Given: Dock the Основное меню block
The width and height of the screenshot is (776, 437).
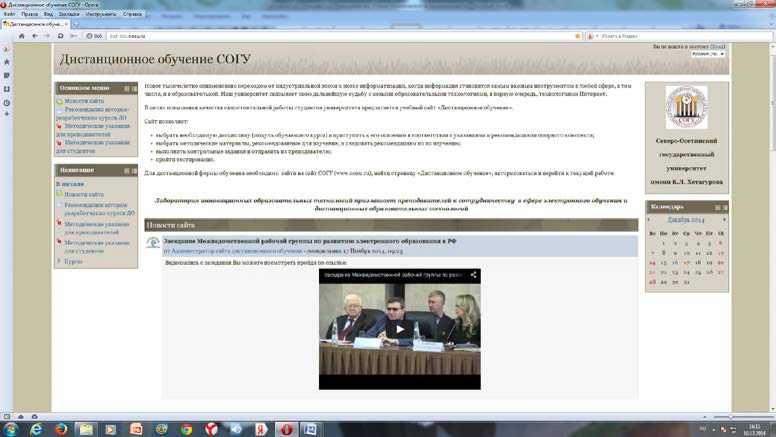Looking at the screenshot, I should (x=134, y=89).
